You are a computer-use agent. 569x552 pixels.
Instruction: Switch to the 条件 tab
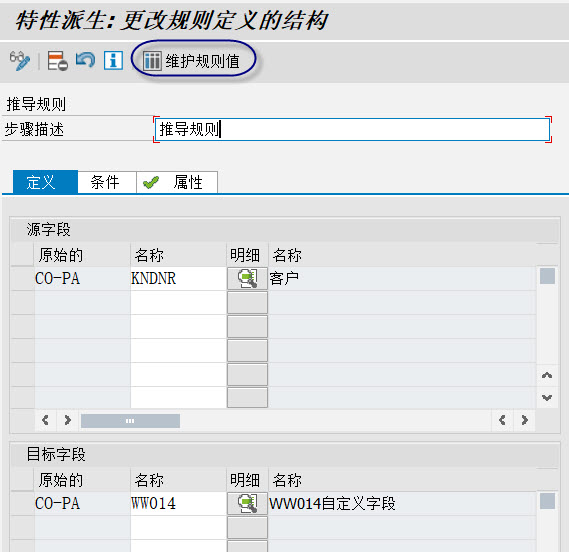click(107, 182)
